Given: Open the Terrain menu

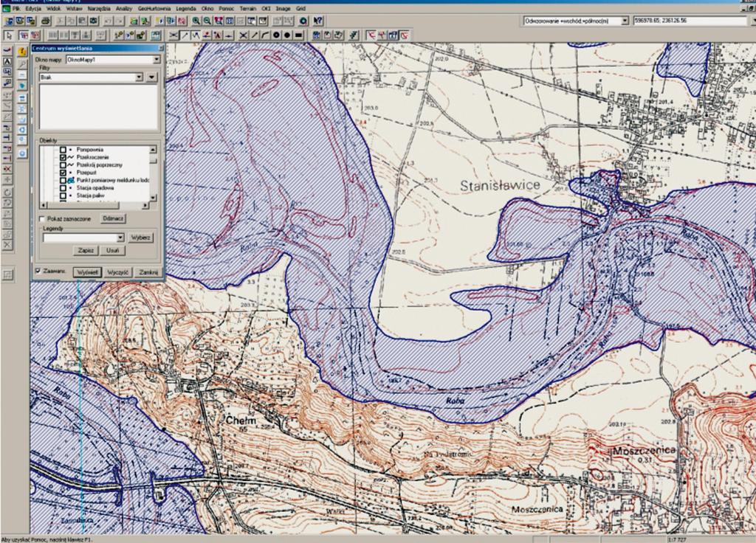Looking at the screenshot, I should tap(248, 9).
